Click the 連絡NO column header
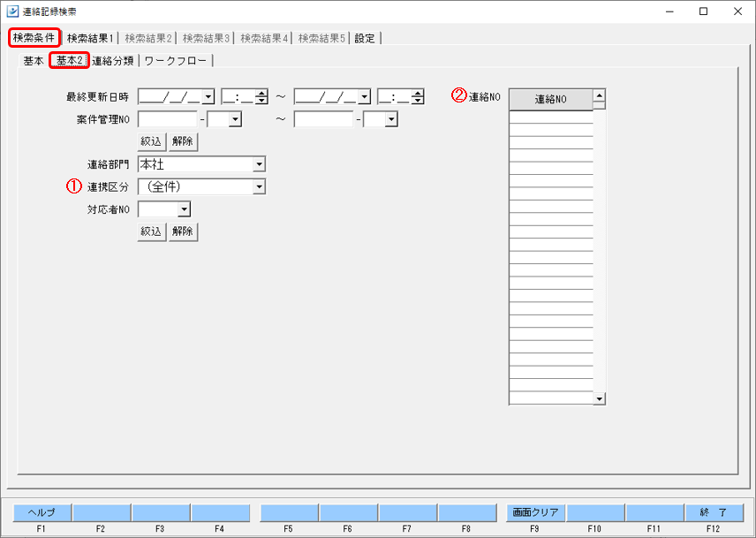This screenshot has width=756, height=538. 550,99
